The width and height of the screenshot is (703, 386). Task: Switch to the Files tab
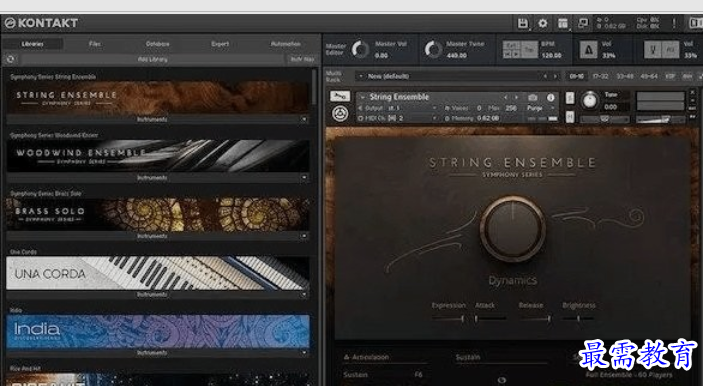pos(95,44)
